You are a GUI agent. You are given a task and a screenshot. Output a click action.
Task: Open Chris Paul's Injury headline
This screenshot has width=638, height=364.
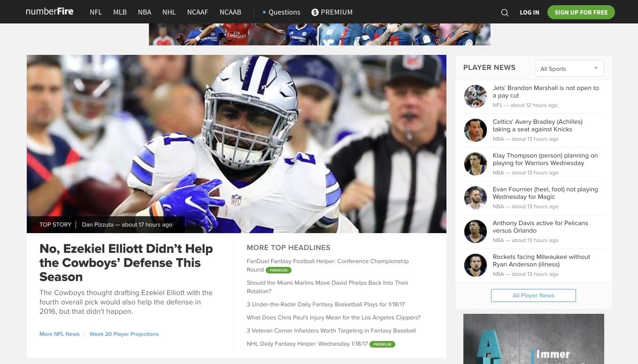334,318
